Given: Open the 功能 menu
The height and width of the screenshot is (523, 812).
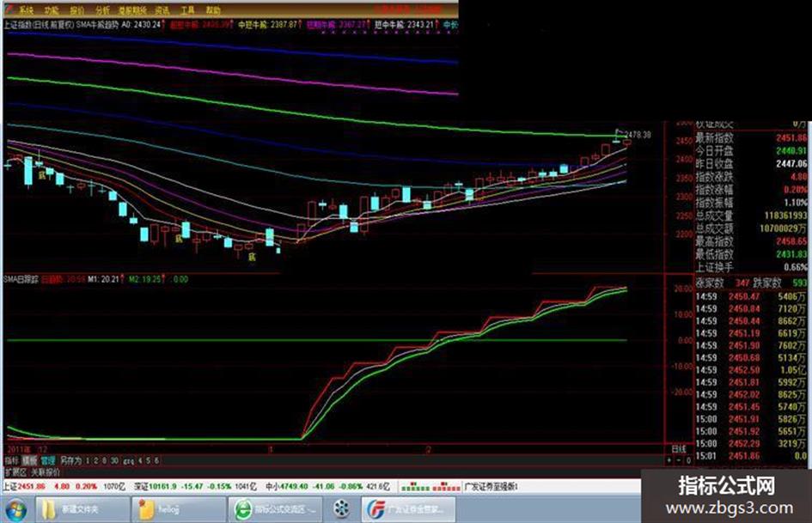Looking at the screenshot, I should [51, 9].
